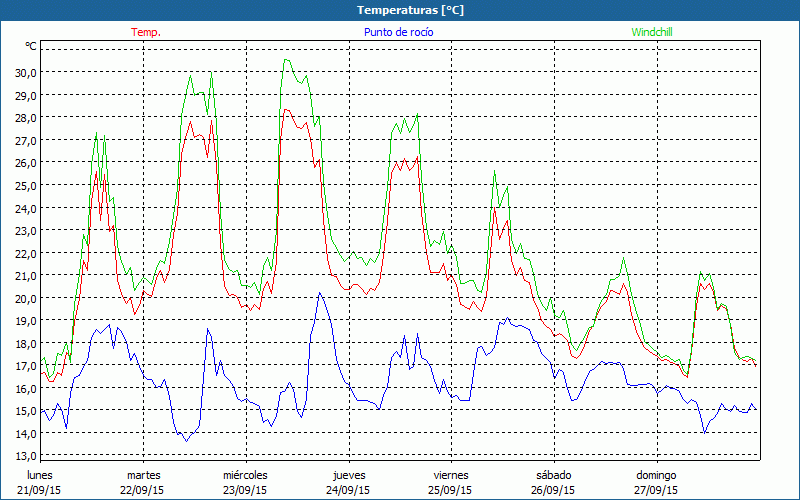Select the 20,0 tick label on the y-axis
Viewport: 800px width, 500px height.
click(x=25, y=298)
